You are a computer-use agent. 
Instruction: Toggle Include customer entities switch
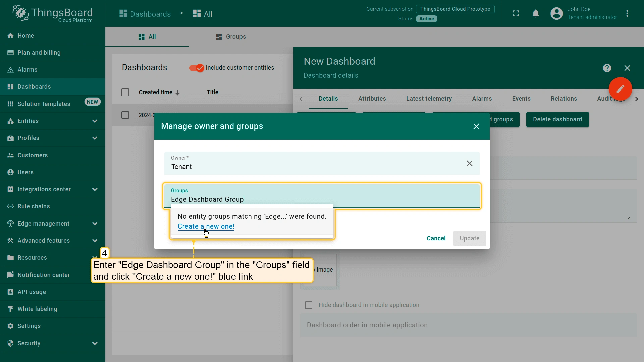click(197, 68)
